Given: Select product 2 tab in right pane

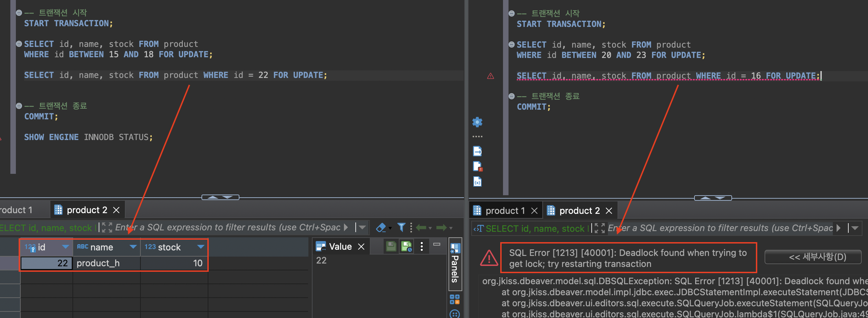Looking at the screenshot, I should click(x=580, y=211).
